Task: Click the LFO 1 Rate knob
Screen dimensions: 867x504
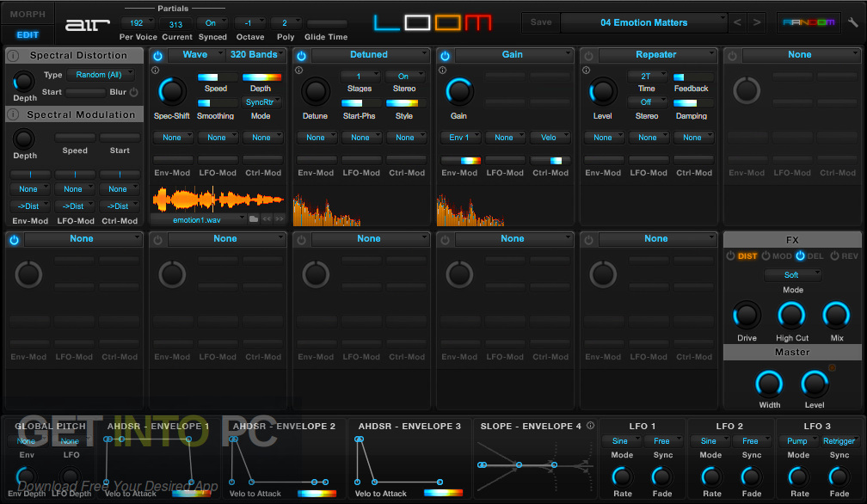Action: pyautogui.click(x=622, y=476)
